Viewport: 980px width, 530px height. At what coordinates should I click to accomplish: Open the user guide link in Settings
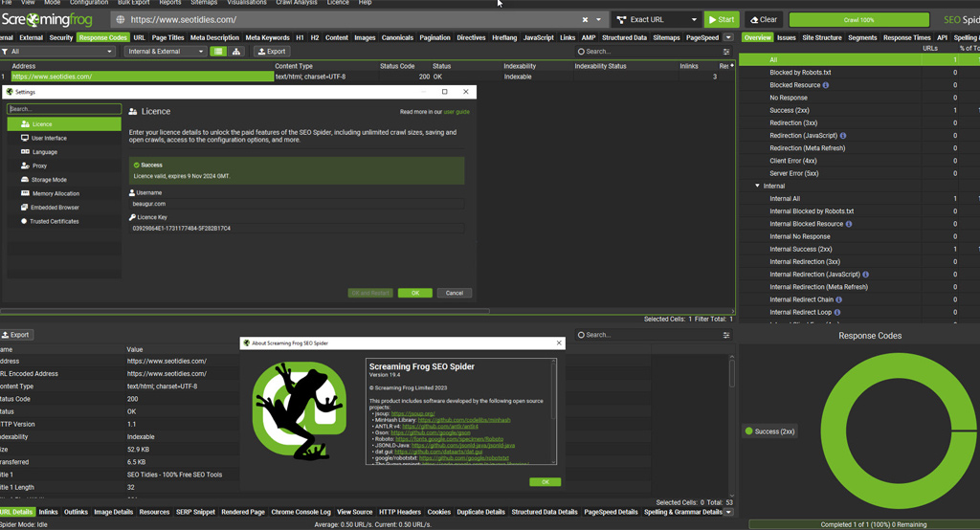tap(457, 112)
